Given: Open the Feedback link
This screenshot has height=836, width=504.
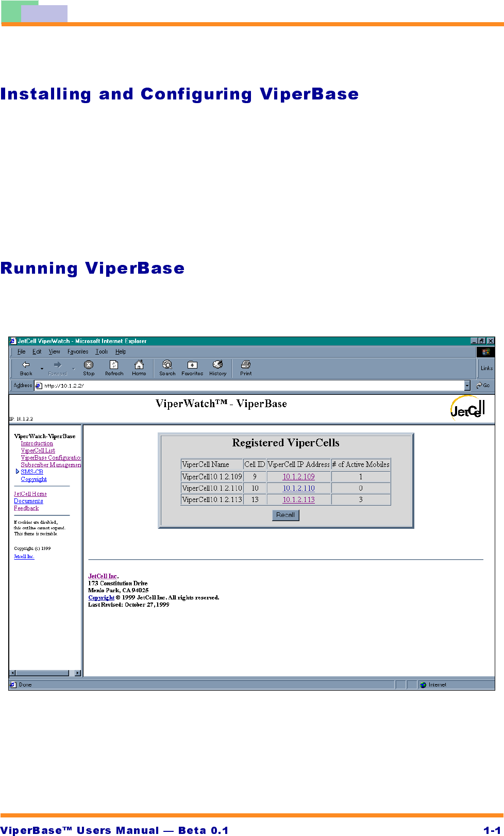Looking at the screenshot, I should click(x=26, y=508).
